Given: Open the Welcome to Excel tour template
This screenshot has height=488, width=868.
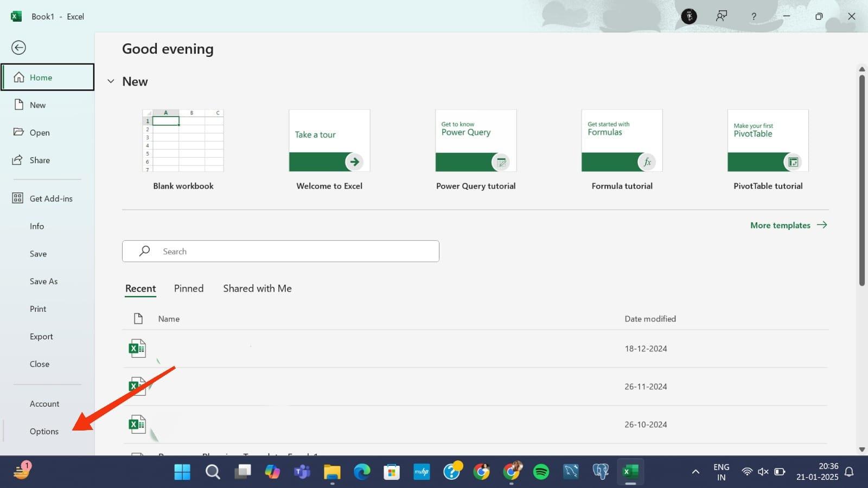Looking at the screenshot, I should click(x=329, y=150).
